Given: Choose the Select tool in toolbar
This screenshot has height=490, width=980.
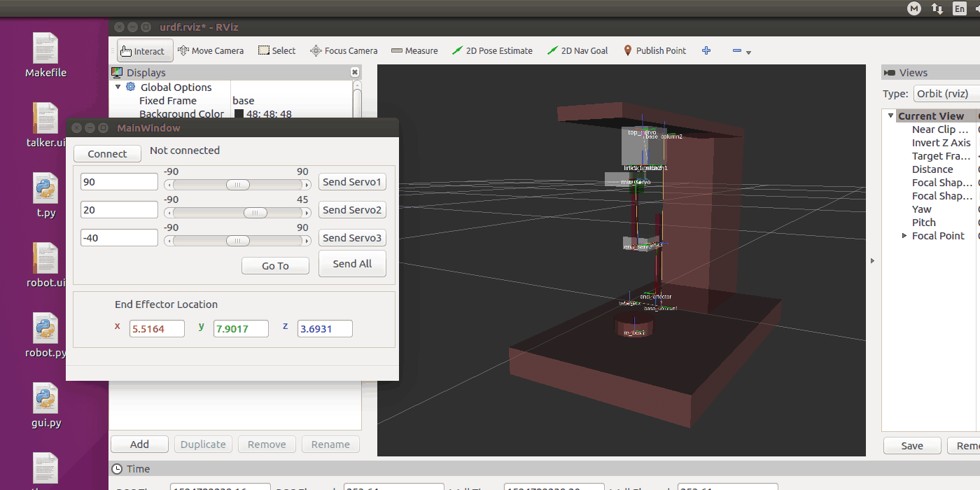Looking at the screenshot, I should click(x=276, y=51).
